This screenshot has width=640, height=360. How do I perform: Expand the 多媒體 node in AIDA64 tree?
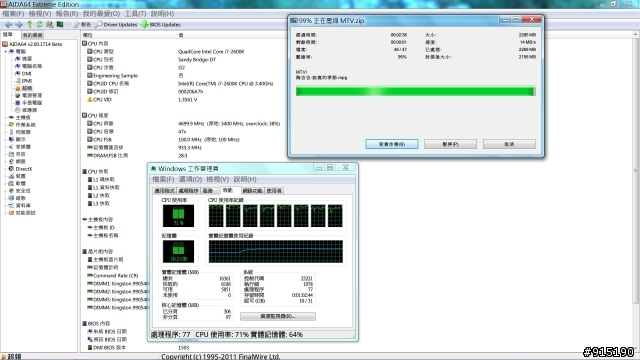tap(5, 147)
